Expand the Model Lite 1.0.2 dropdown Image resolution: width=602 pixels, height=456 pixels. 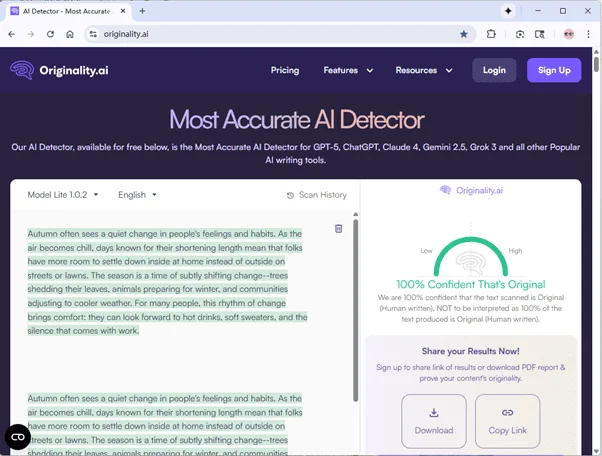tap(63, 195)
